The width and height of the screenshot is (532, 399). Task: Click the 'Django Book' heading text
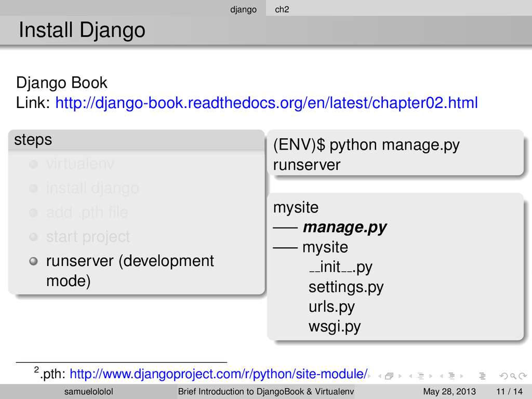[x=61, y=83]
